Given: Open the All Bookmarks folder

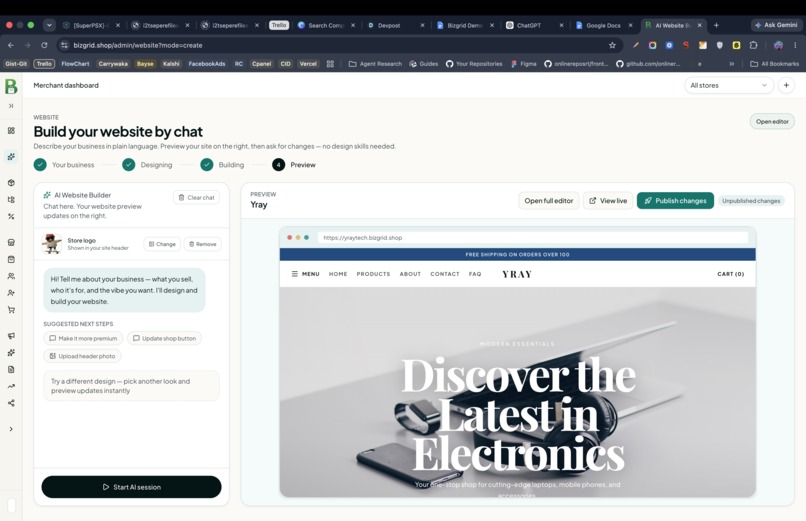Looking at the screenshot, I should pos(775,64).
